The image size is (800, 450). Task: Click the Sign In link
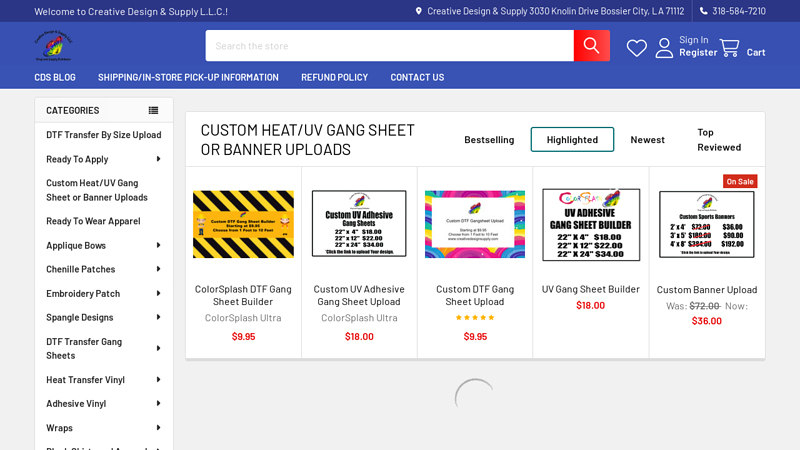pyautogui.click(x=693, y=40)
